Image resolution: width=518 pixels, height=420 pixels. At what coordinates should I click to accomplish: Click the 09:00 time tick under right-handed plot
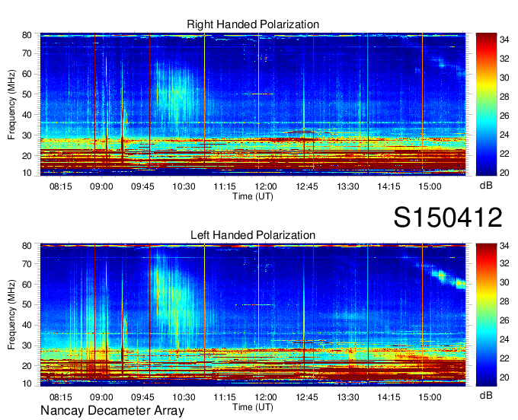[x=101, y=186]
